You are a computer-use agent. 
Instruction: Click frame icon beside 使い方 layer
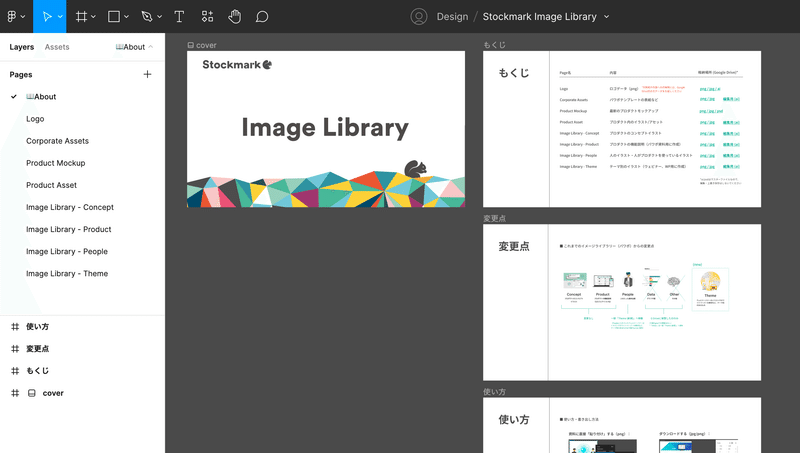[15, 326]
